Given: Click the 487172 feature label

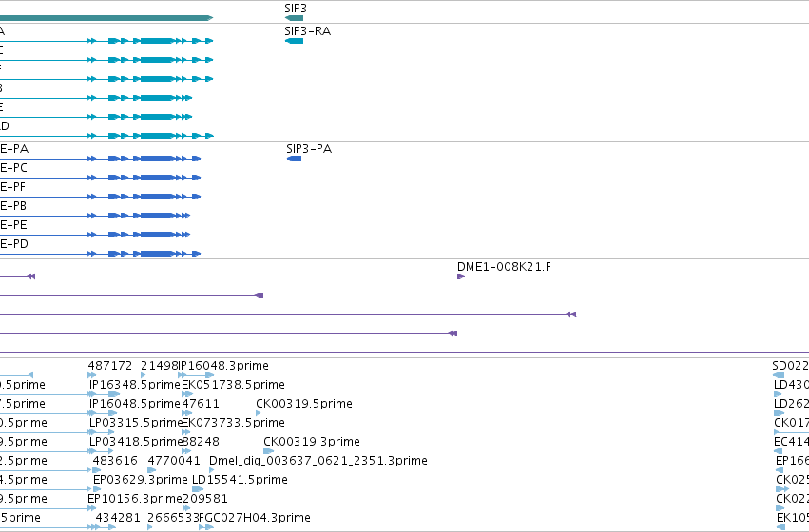Looking at the screenshot, I should [110, 366].
